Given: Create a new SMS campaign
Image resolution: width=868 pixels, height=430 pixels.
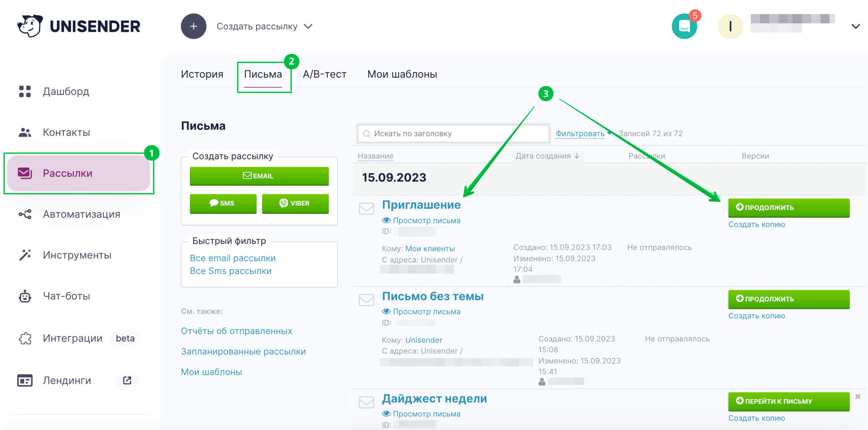Looking at the screenshot, I should click(x=223, y=203).
